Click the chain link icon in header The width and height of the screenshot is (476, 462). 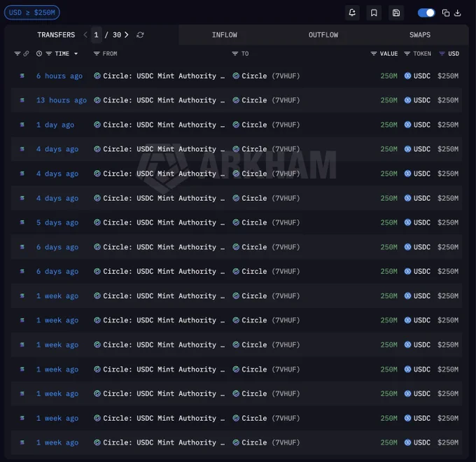(27, 54)
